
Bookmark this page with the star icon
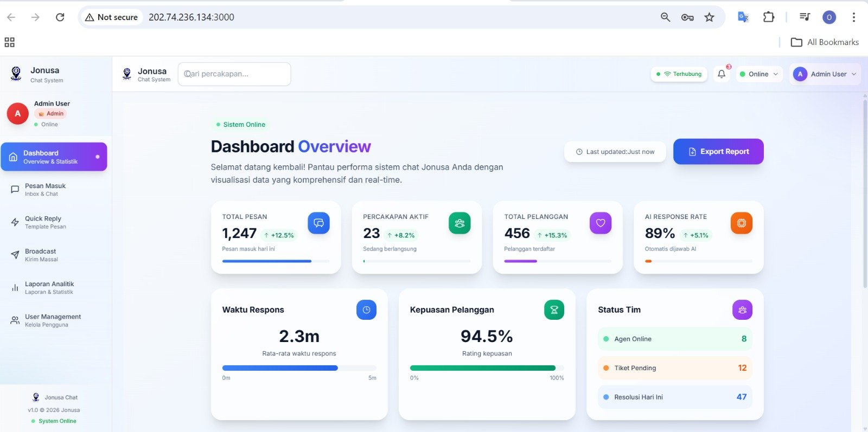point(709,17)
